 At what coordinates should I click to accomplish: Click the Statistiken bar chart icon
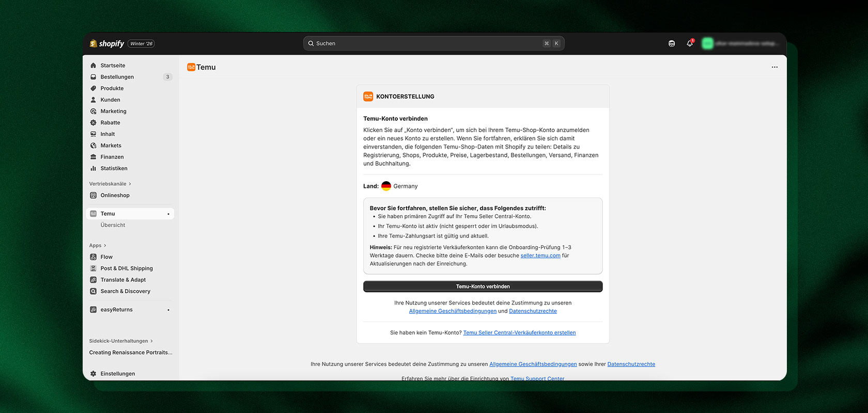94,168
